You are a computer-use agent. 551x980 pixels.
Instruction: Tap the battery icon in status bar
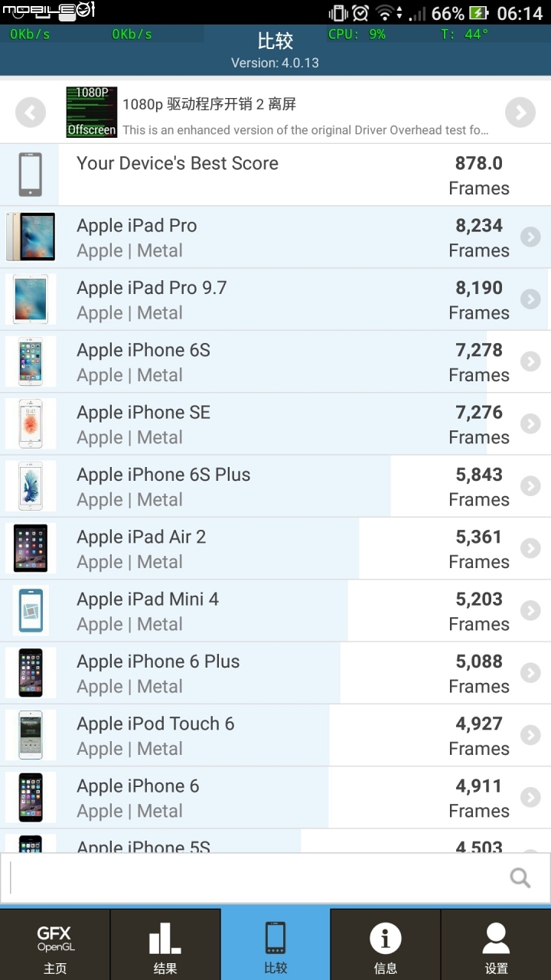pos(478,13)
